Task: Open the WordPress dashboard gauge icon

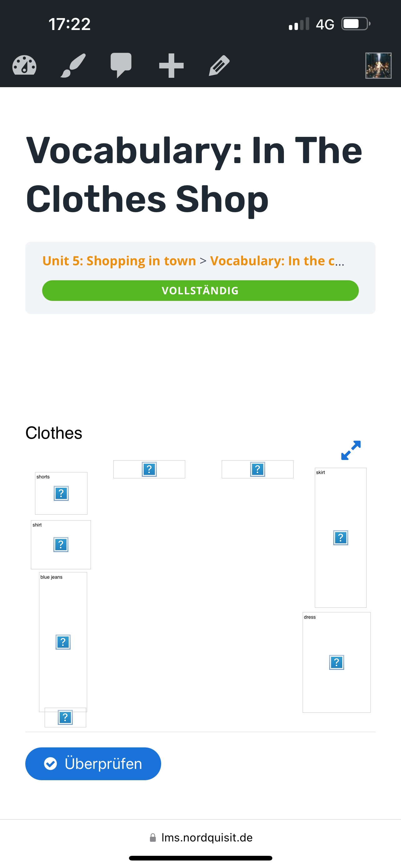Action: coord(24,65)
